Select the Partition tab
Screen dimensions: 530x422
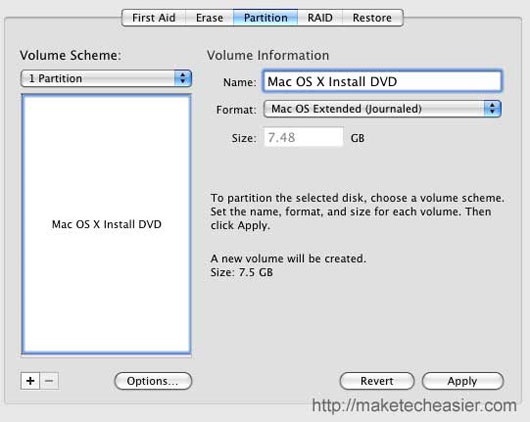tap(265, 18)
